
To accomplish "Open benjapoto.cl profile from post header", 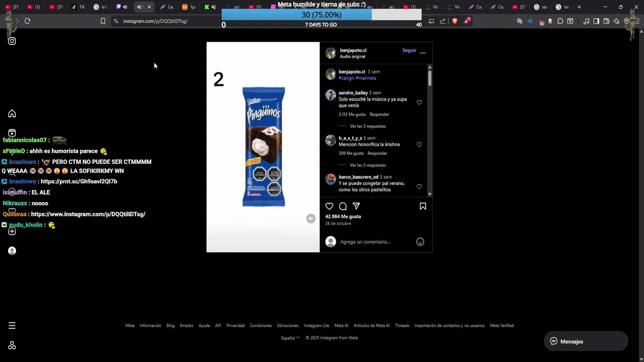I will point(353,50).
